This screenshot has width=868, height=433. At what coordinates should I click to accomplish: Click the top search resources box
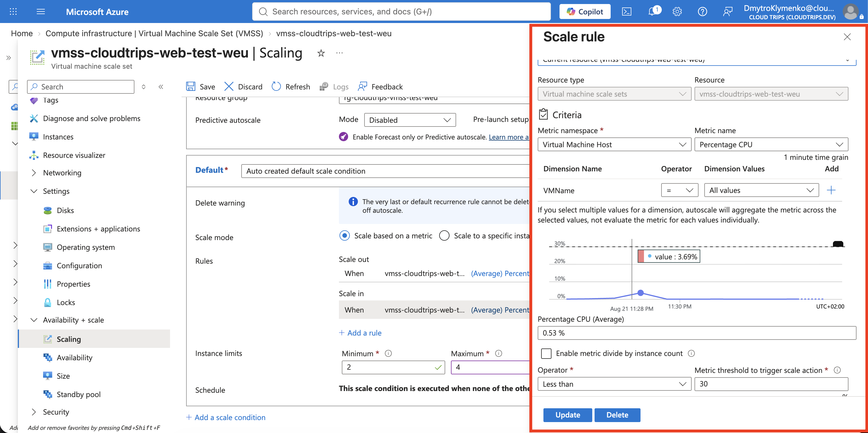point(401,12)
